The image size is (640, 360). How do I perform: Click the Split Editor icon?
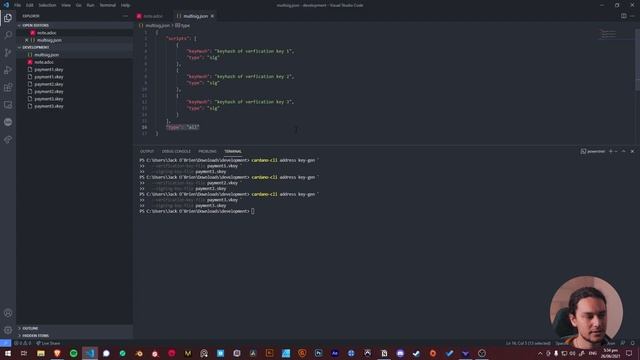[x=624, y=16]
